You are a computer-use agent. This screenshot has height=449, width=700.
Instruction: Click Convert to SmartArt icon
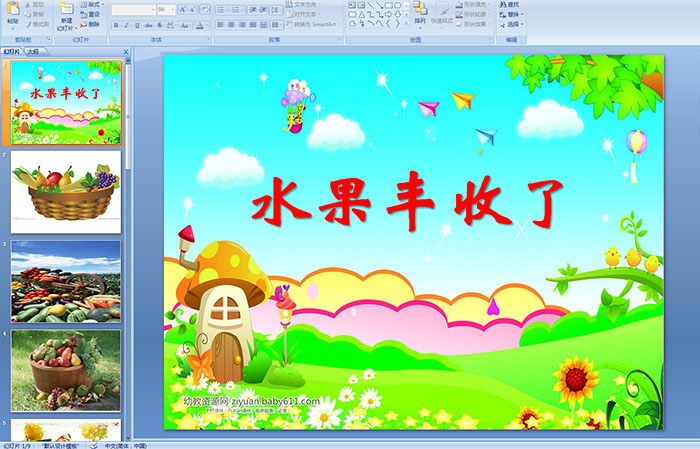[x=289, y=24]
